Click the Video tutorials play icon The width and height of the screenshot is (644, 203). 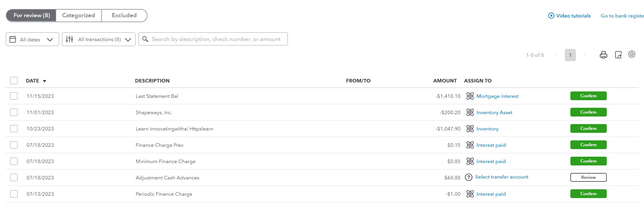point(551,16)
